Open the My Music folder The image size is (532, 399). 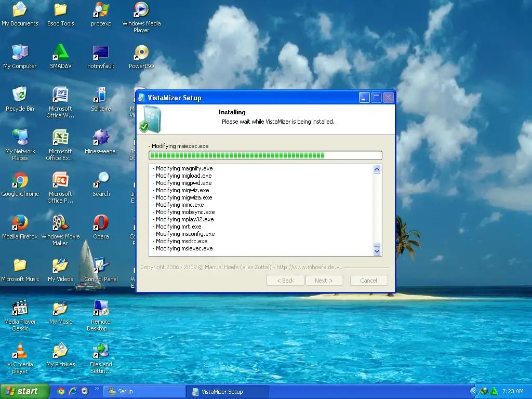click(60, 312)
